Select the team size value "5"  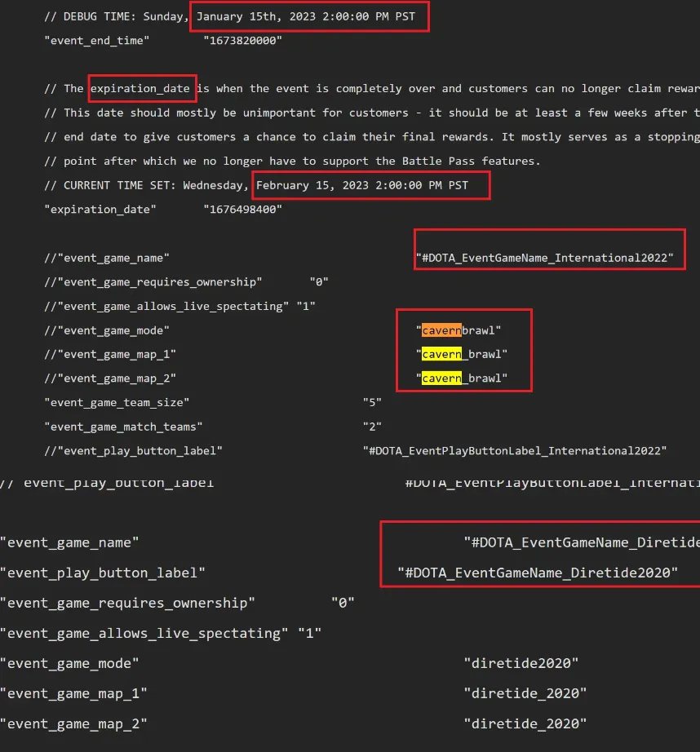(372, 403)
